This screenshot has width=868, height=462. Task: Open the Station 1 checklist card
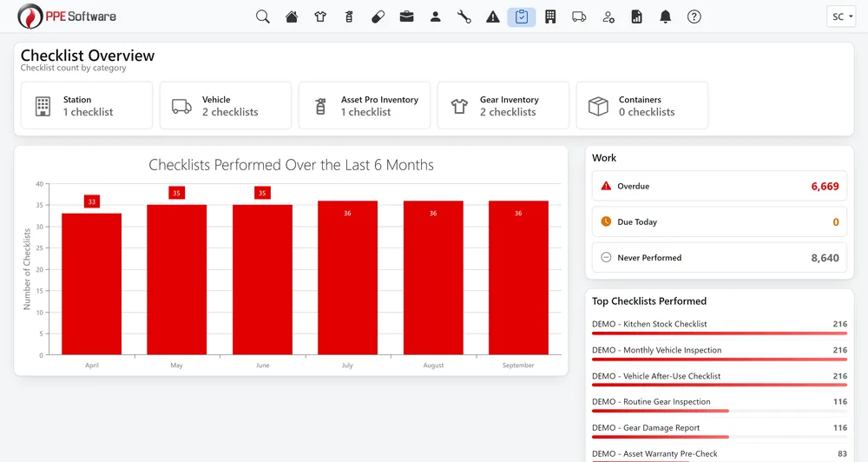pos(86,106)
